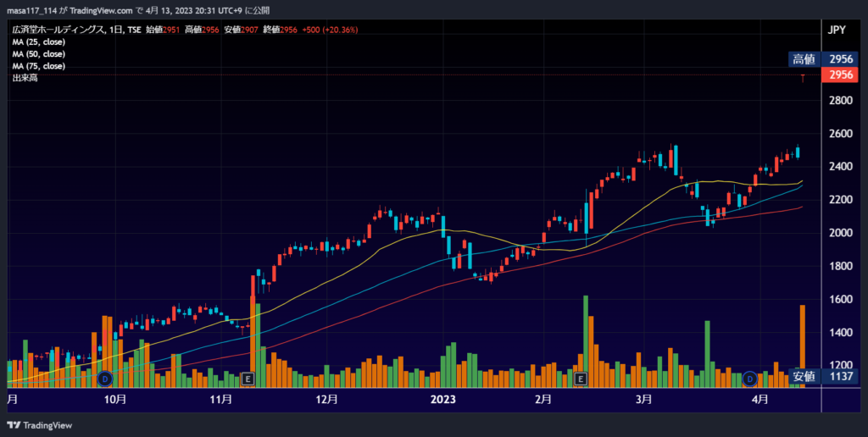This screenshot has width=868, height=437.
Task: Open the earnings E marker in February 2023
Action: click(581, 379)
